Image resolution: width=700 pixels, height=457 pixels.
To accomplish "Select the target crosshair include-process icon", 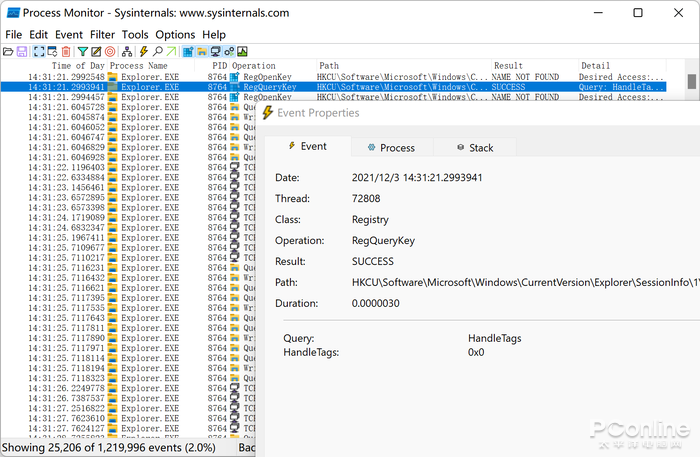I will (x=110, y=51).
